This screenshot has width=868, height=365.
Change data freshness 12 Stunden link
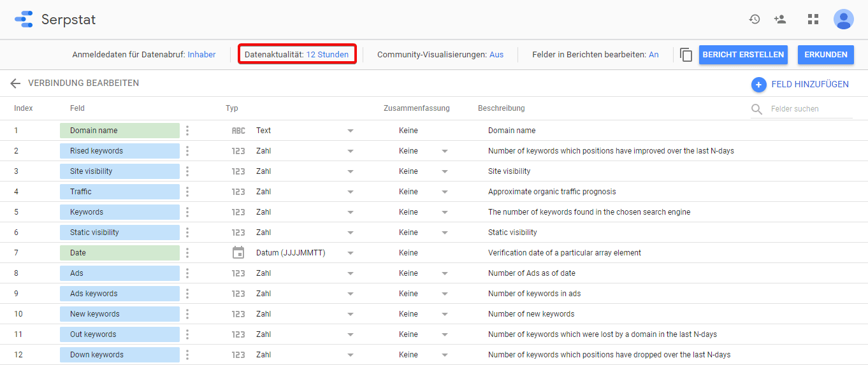328,55
